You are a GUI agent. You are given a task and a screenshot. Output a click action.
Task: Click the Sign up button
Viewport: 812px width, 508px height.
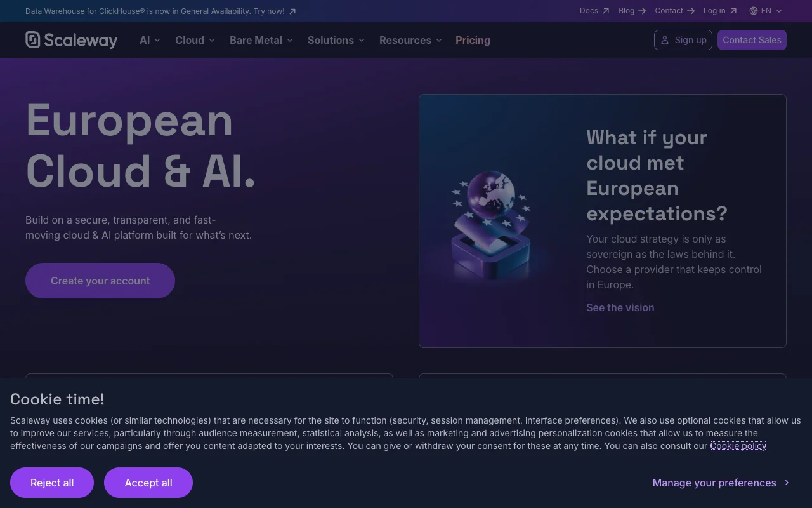tap(683, 40)
